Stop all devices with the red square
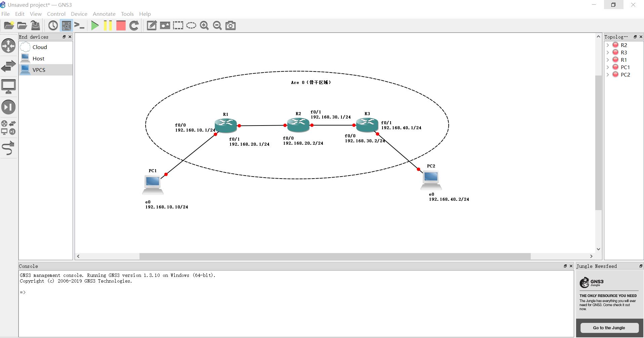644x338 pixels. click(120, 25)
